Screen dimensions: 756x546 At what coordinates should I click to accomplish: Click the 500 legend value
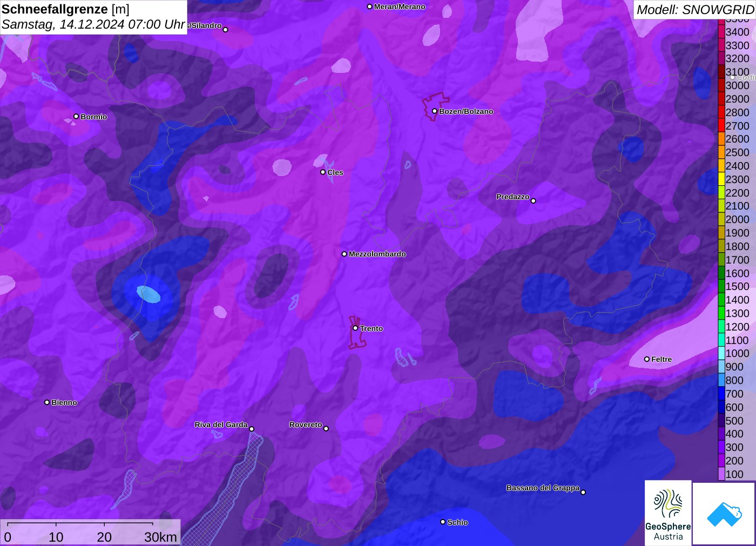click(x=734, y=421)
